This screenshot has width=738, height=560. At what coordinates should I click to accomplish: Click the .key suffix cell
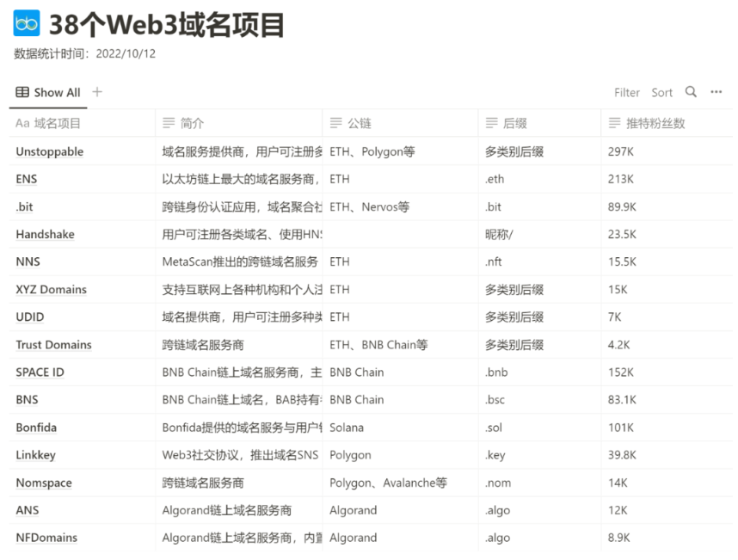click(x=540, y=455)
